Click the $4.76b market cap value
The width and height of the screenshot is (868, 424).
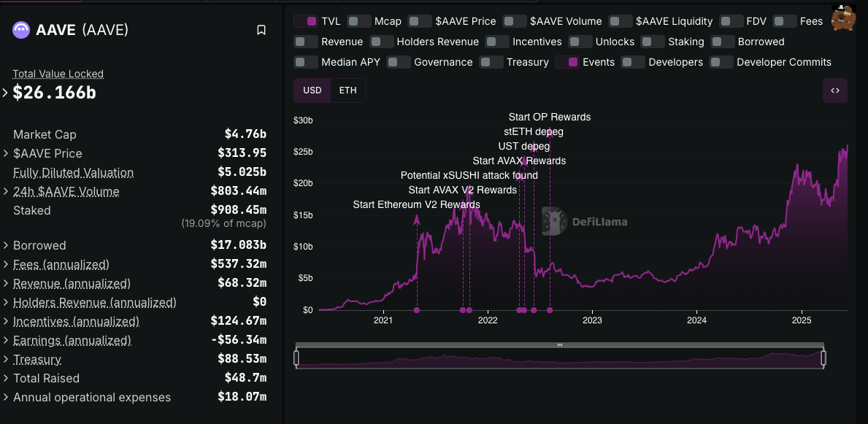(x=245, y=134)
